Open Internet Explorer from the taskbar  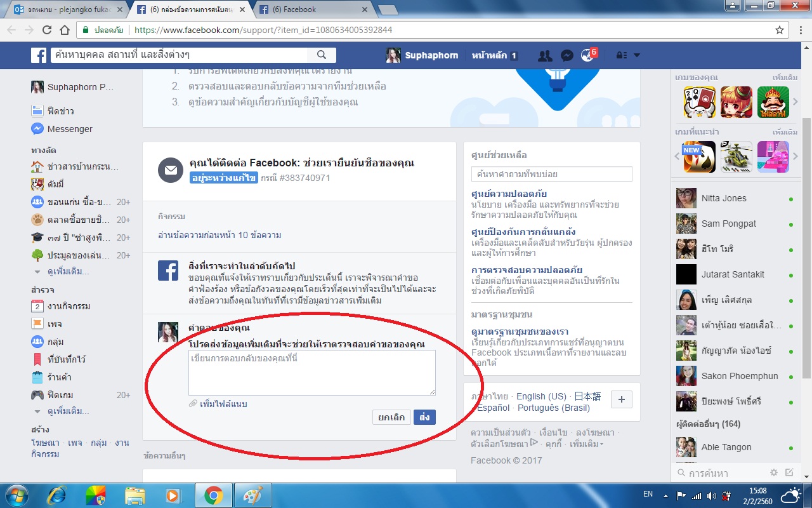(56, 495)
